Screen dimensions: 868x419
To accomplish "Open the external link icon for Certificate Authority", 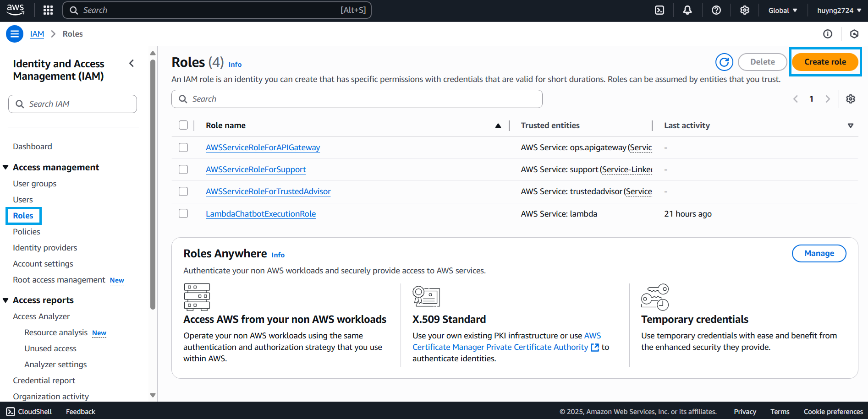I will click(595, 348).
